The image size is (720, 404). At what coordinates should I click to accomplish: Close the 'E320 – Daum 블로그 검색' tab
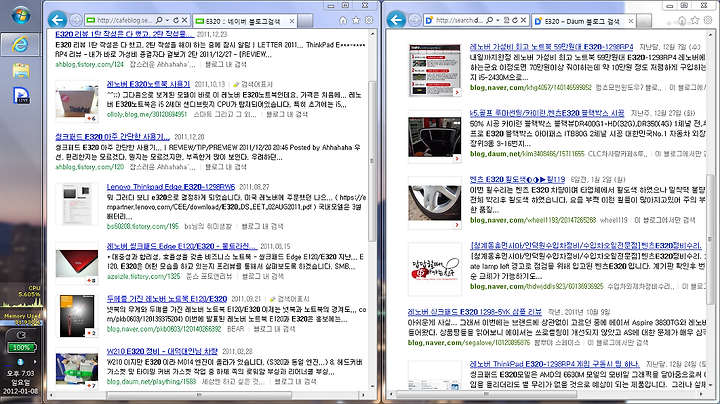click(x=630, y=21)
